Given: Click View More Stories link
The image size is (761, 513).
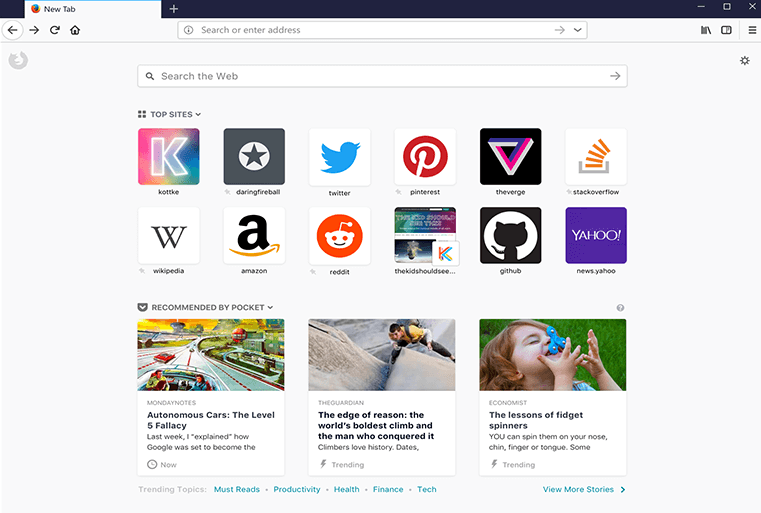Looking at the screenshot, I should tap(584, 489).
